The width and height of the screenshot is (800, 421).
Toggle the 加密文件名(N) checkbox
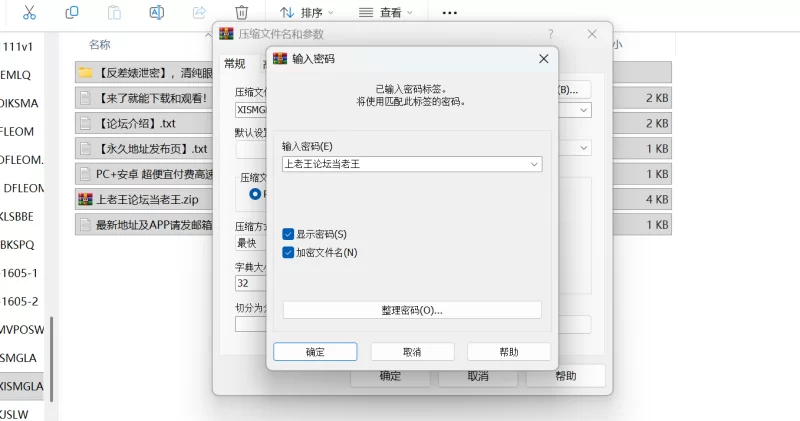point(288,253)
